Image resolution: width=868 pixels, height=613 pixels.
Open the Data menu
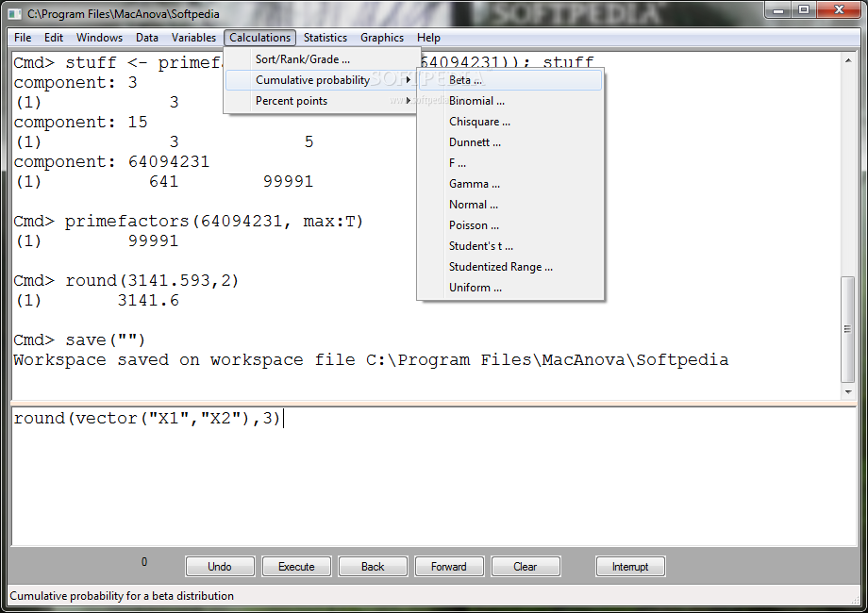(x=146, y=38)
